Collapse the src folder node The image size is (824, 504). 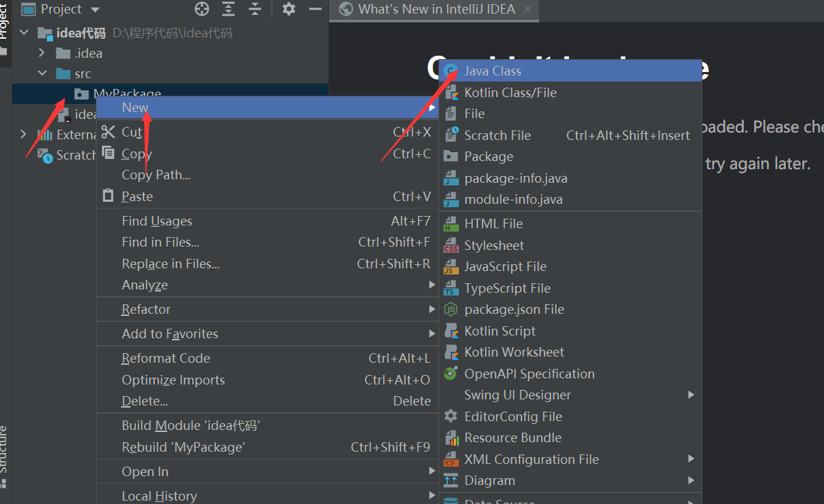click(x=42, y=73)
